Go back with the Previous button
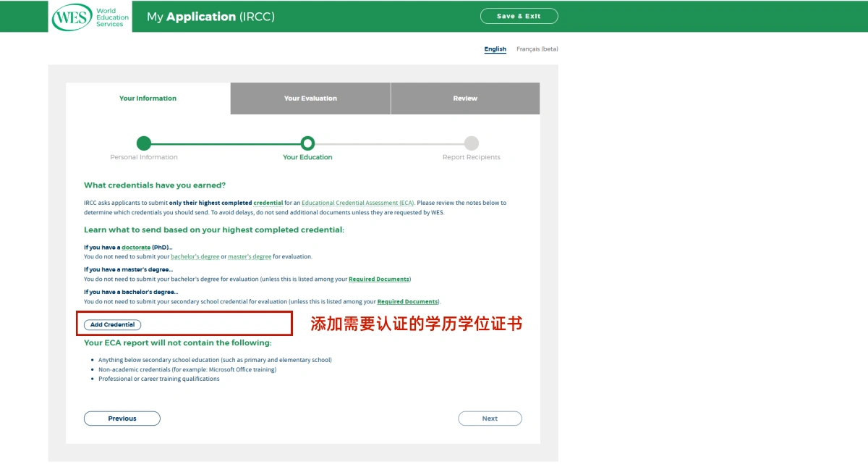868x475 pixels. 122,419
